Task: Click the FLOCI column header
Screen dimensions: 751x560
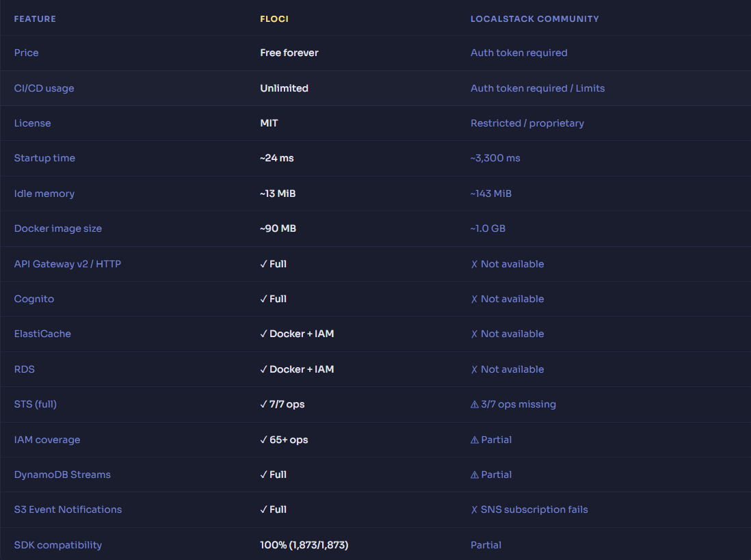Action: [274, 18]
